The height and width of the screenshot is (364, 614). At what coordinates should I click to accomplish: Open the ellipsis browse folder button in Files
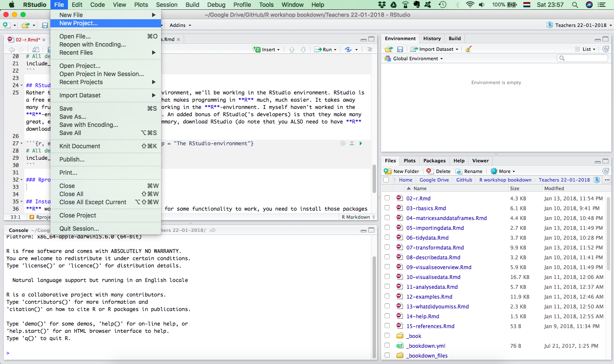coord(607,180)
